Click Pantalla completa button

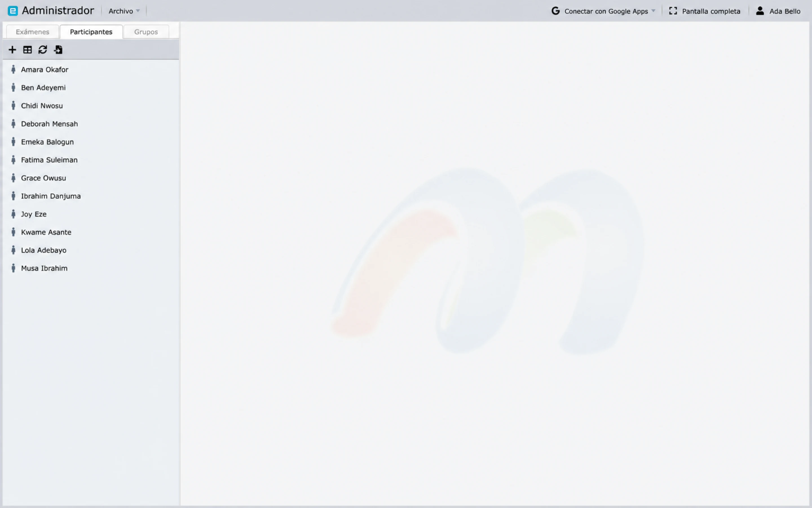pos(705,11)
